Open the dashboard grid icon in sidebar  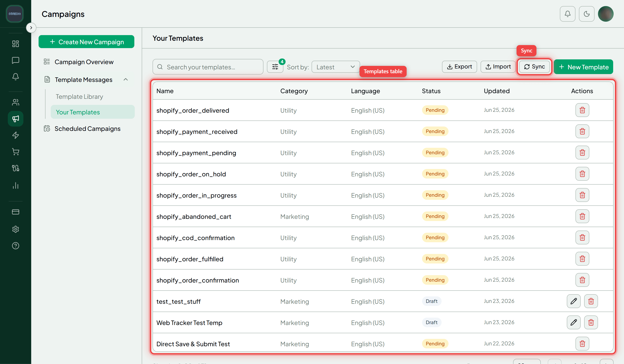tap(16, 44)
